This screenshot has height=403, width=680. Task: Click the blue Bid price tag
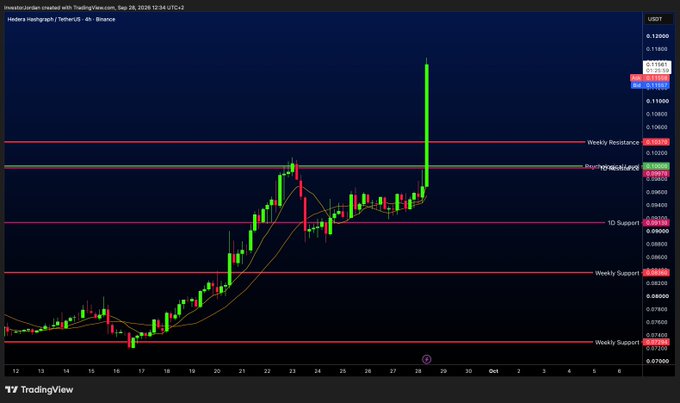tap(650, 85)
